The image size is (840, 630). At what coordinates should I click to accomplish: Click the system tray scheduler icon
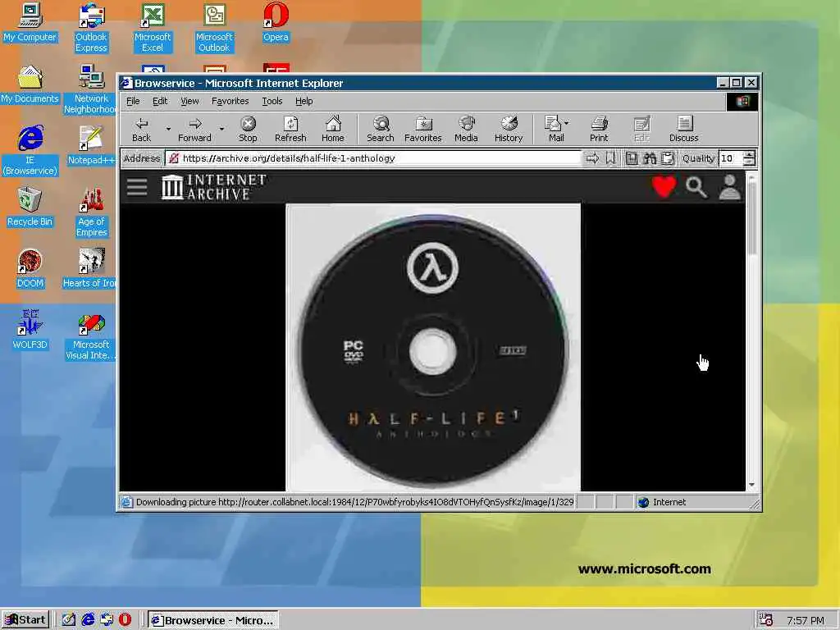[x=766, y=620]
